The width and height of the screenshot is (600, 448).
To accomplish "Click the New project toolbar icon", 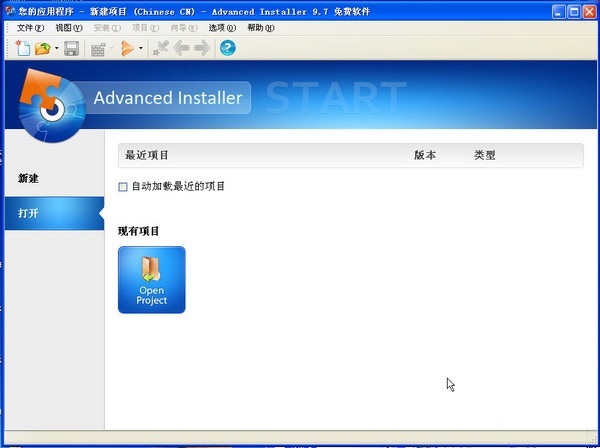I will [x=23, y=48].
